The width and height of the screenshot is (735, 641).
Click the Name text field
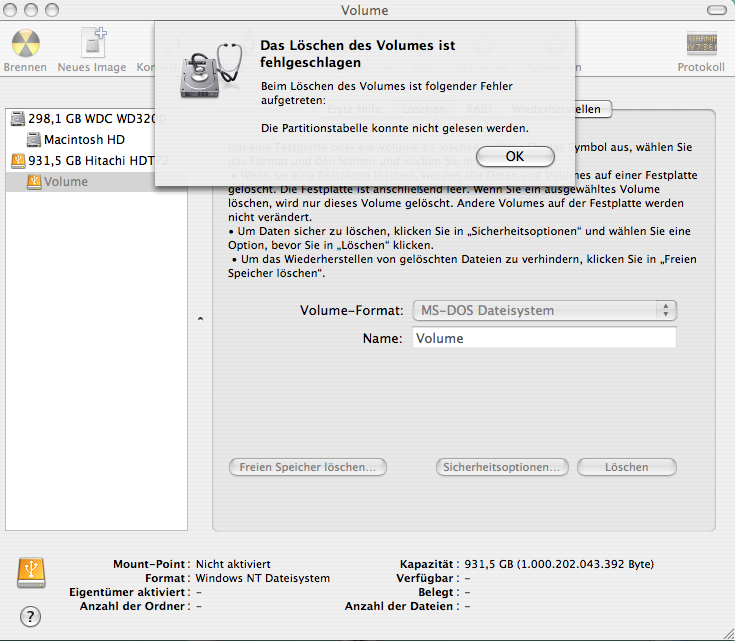coord(544,338)
